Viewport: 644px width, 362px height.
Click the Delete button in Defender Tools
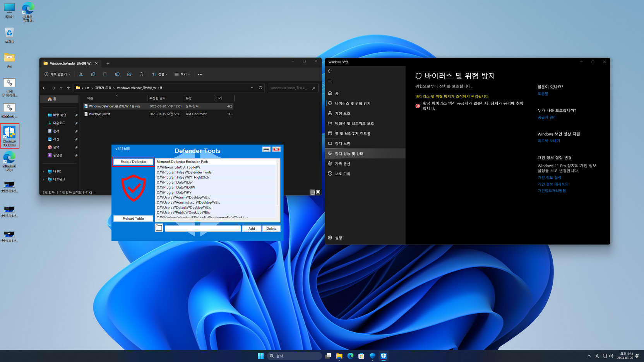click(x=271, y=229)
